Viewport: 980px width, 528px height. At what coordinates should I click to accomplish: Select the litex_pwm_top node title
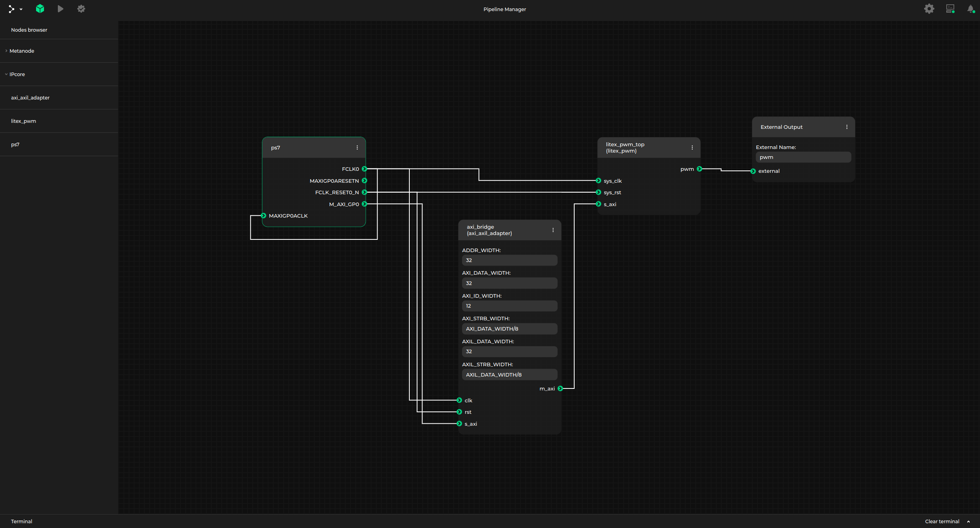[x=625, y=147]
